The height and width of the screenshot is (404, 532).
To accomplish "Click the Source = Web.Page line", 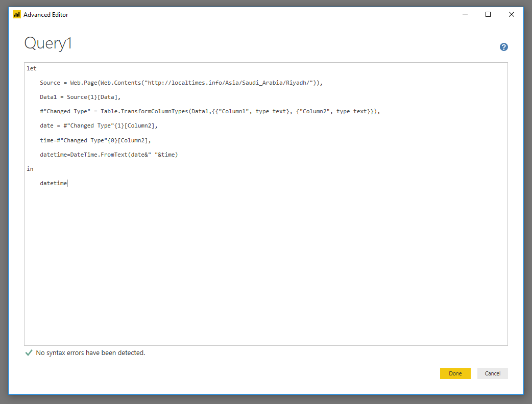I will (181, 83).
